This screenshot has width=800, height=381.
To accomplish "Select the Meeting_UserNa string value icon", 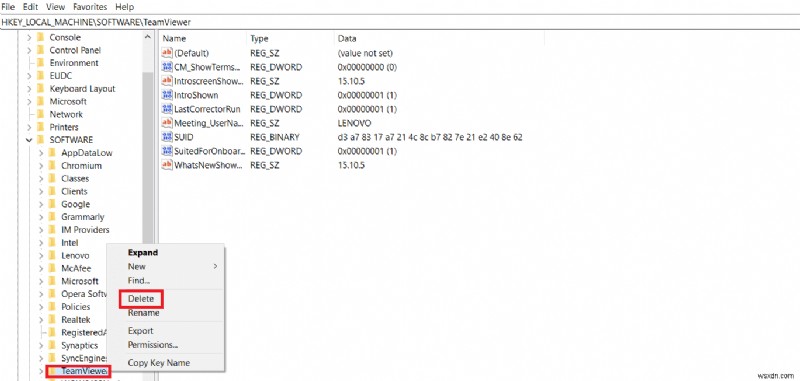I will [167, 123].
